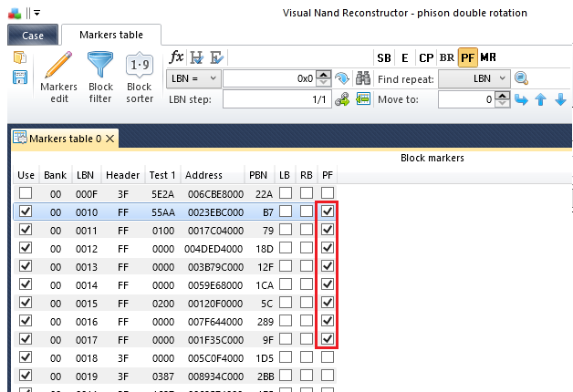Click the LBN step 1/1 field

pyautogui.click(x=277, y=99)
